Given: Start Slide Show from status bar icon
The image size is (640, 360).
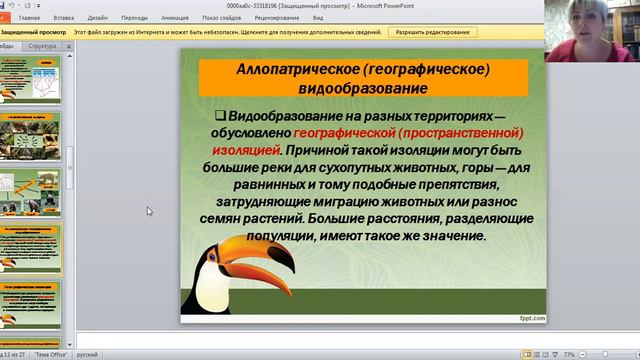Looking at the screenshot, I should [555, 355].
